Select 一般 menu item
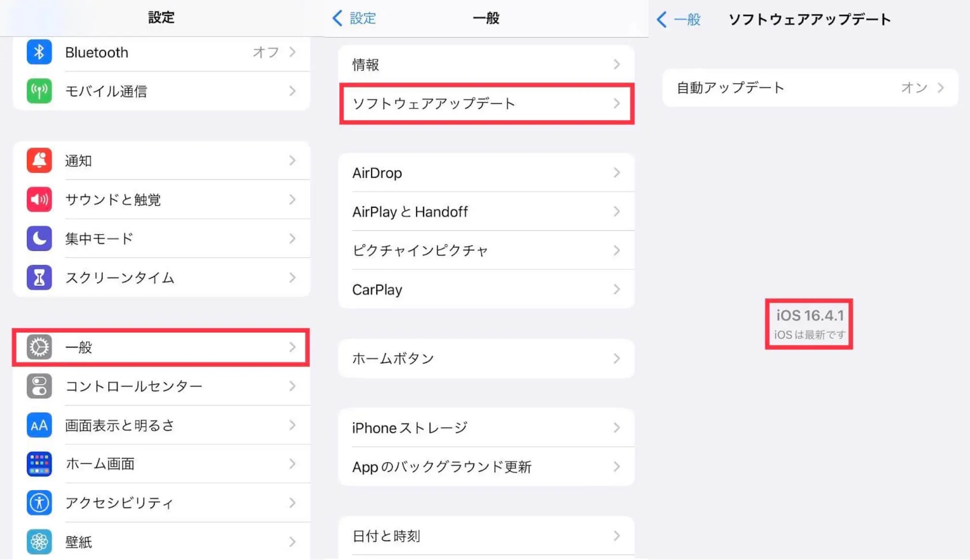 click(162, 346)
